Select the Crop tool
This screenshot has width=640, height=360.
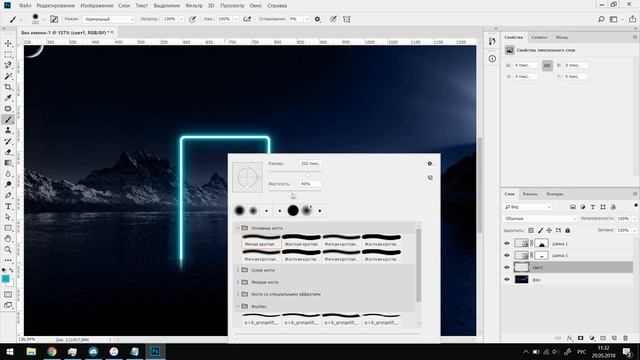8,87
